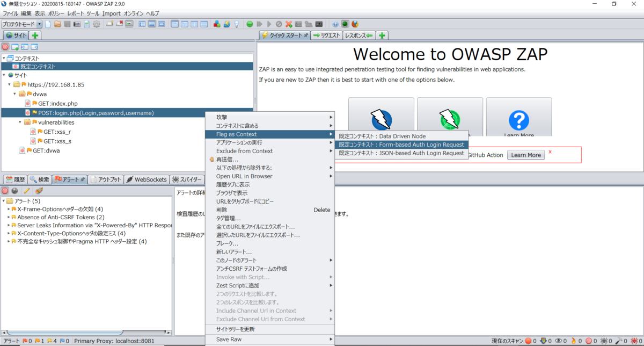644x346 pixels.
Task: Switch to the 履歴 tab
Action: [16, 179]
